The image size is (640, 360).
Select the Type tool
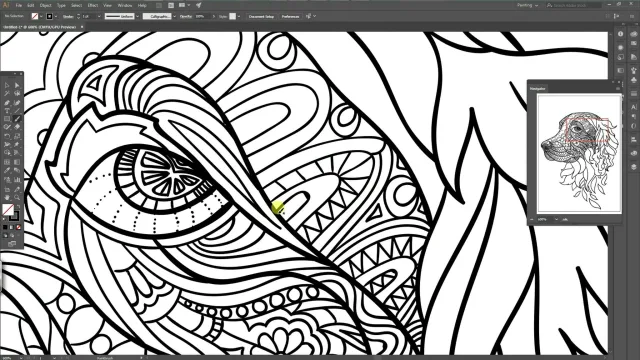[x=7, y=111]
